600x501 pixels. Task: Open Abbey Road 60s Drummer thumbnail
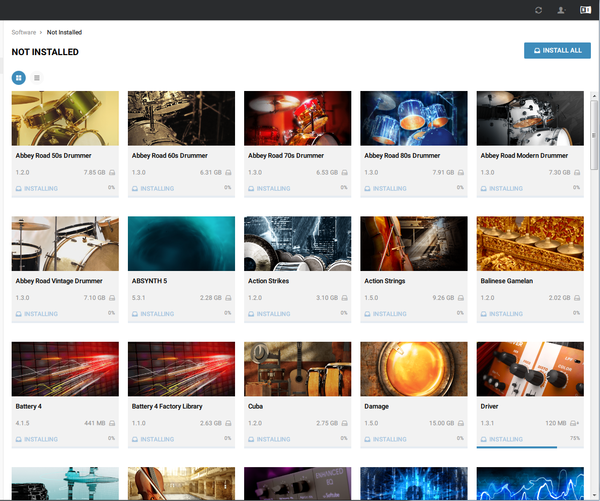(x=181, y=118)
